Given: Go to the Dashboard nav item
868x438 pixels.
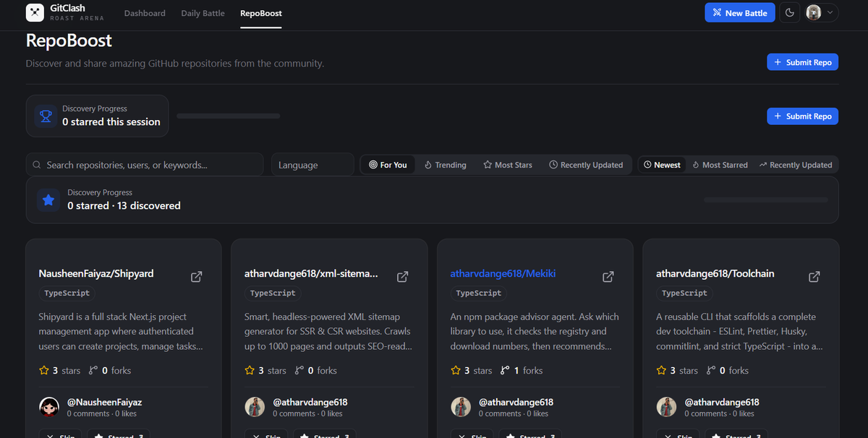Looking at the screenshot, I should (x=145, y=13).
